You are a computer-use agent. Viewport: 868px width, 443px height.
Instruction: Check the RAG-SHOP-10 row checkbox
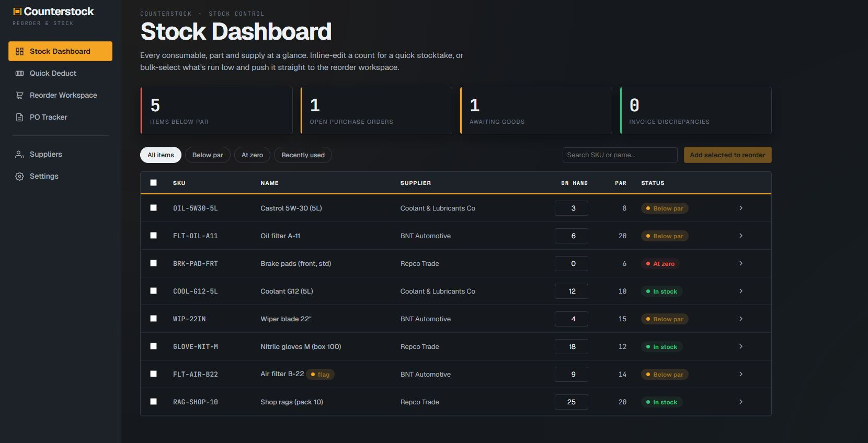(x=153, y=401)
